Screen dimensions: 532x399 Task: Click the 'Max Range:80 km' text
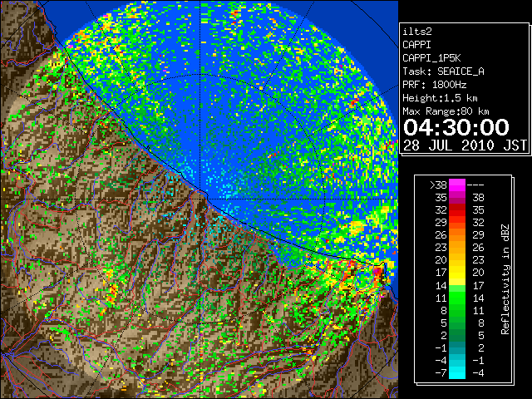click(x=446, y=111)
